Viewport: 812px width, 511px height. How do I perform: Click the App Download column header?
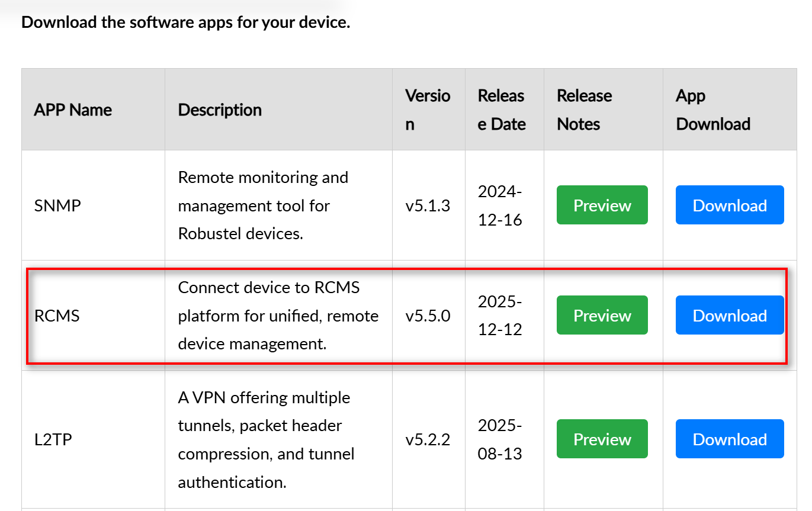pyautogui.click(x=713, y=110)
